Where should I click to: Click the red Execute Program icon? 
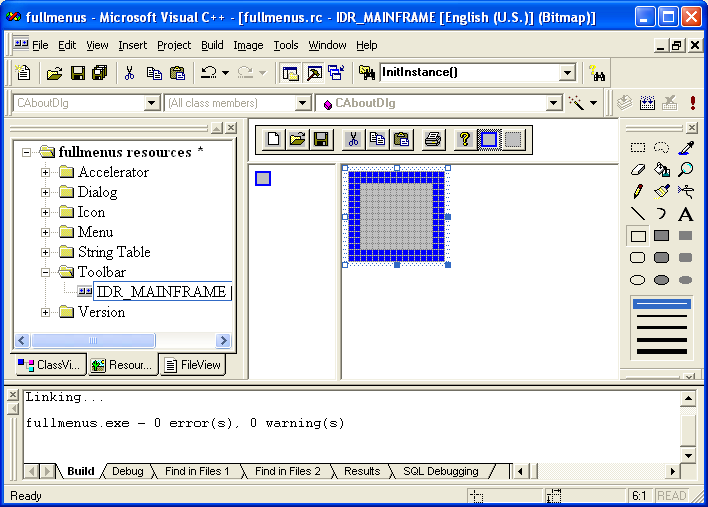tap(693, 103)
